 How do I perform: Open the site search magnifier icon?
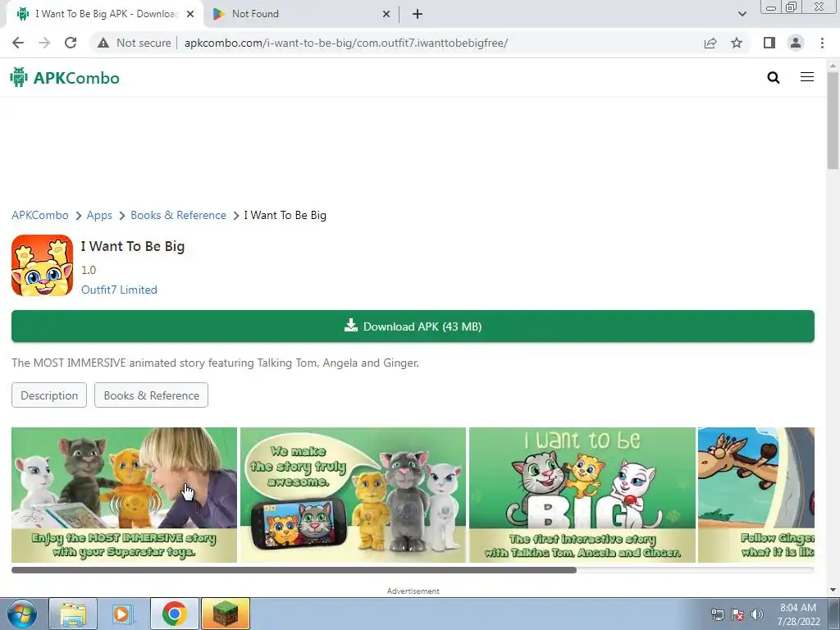[773, 78]
